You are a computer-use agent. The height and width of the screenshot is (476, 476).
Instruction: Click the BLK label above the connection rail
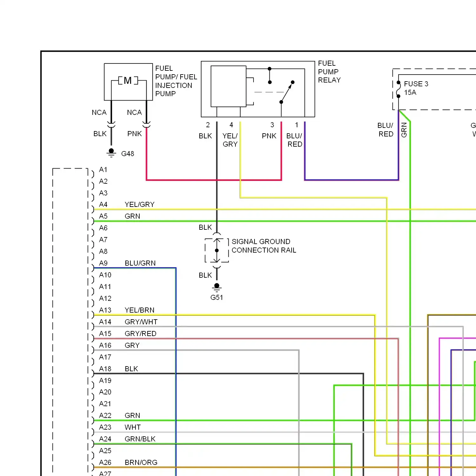click(x=205, y=227)
